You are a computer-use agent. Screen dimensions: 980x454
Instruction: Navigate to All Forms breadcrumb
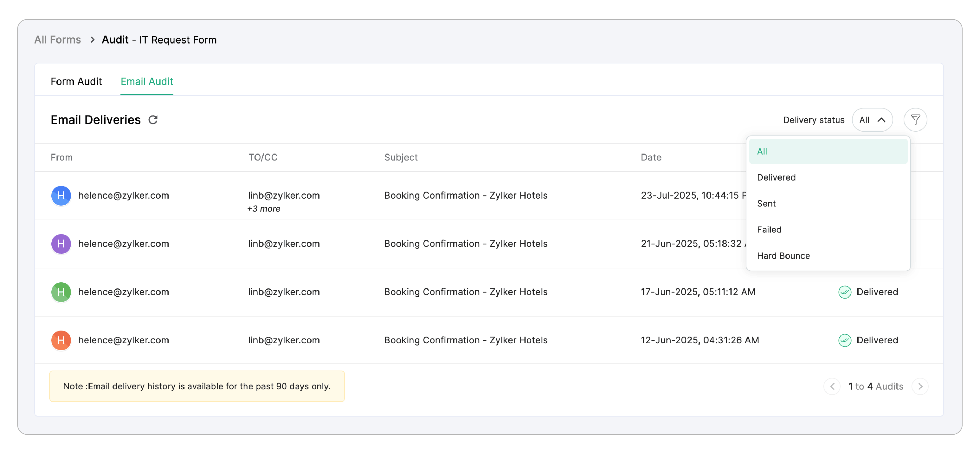click(57, 40)
